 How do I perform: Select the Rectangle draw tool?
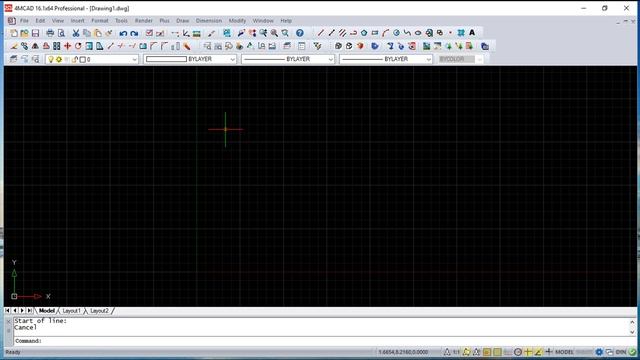click(375, 33)
